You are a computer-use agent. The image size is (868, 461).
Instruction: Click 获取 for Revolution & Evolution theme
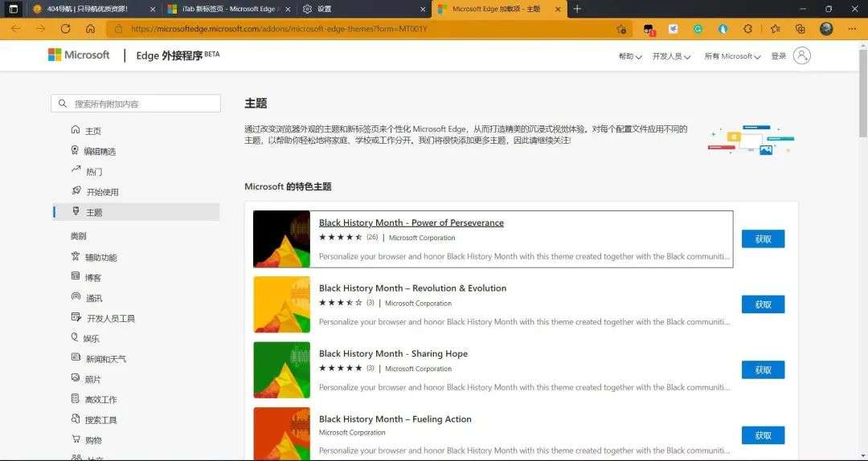[763, 304]
